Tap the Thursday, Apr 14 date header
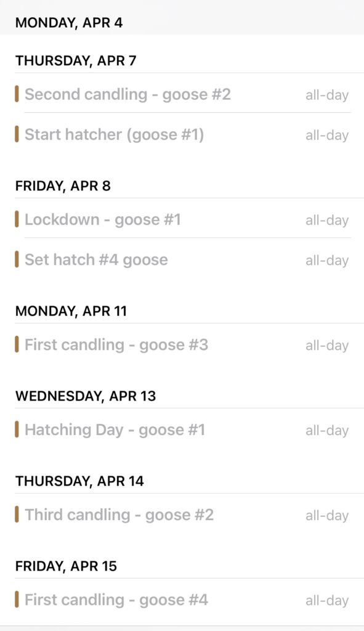This screenshot has width=364, height=631. [79, 481]
